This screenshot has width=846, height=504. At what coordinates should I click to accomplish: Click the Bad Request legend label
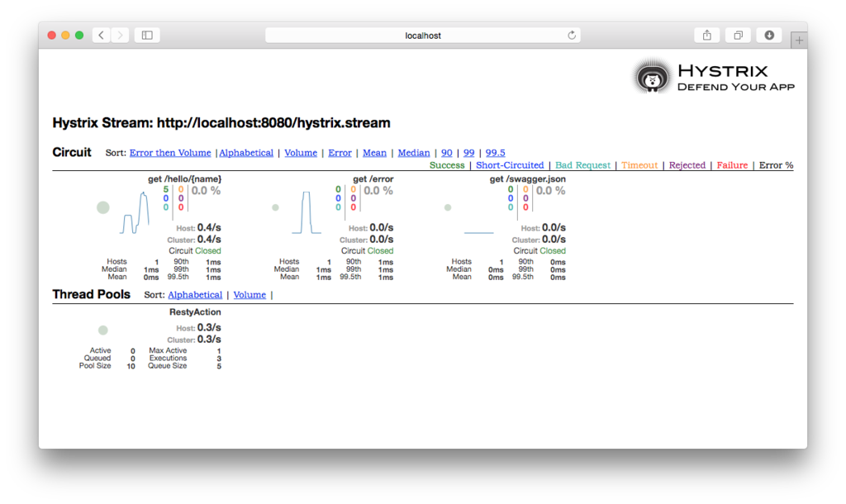pos(582,165)
